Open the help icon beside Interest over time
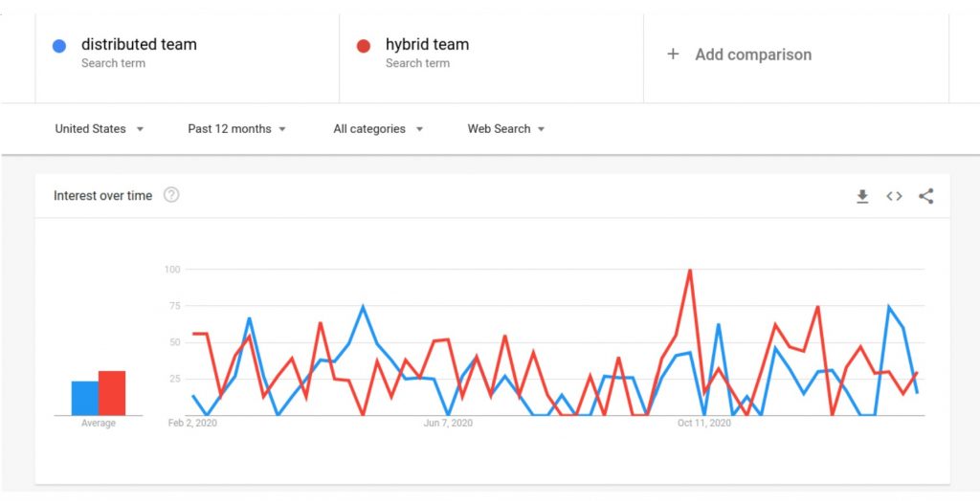This screenshot has width=980, height=501. (171, 195)
